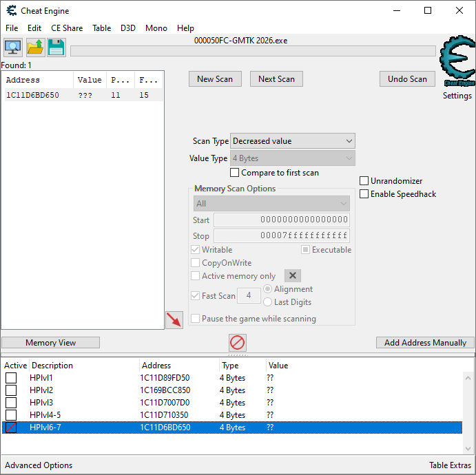This screenshot has height=475, width=476.
Task: Toggle the Writable checkbox
Action: point(195,250)
